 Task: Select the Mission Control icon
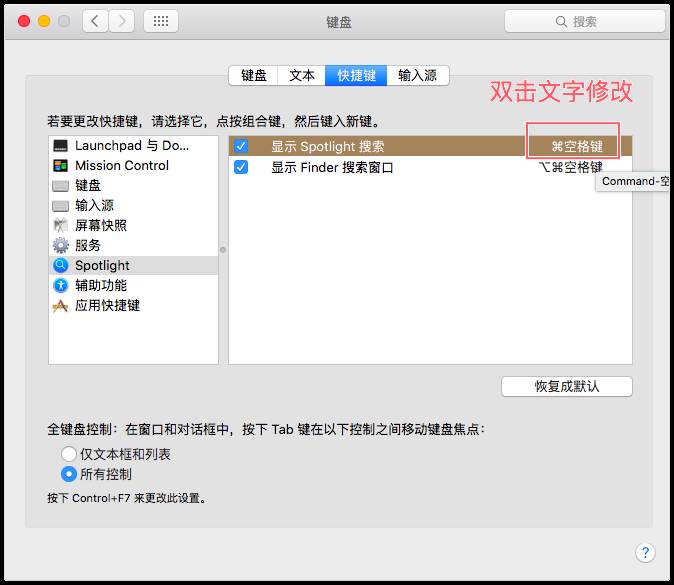coord(61,166)
